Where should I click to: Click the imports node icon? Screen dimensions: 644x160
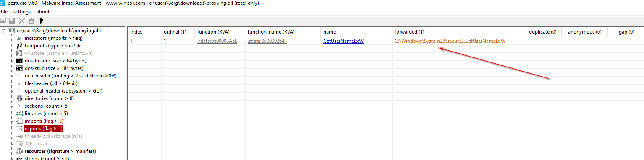[x=19, y=121]
